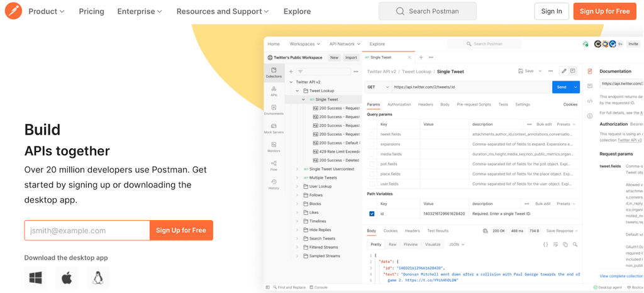The width and height of the screenshot is (644, 293).
Task: Check the place.fields parameter checkbox
Action: tap(372, 174)
